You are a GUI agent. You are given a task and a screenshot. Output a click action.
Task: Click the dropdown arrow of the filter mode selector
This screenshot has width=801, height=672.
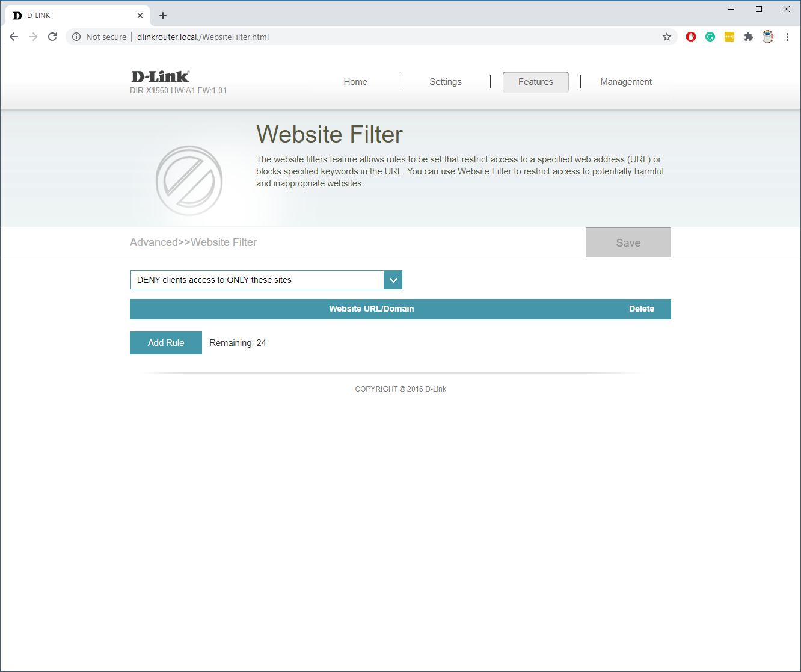pos(393,280)
